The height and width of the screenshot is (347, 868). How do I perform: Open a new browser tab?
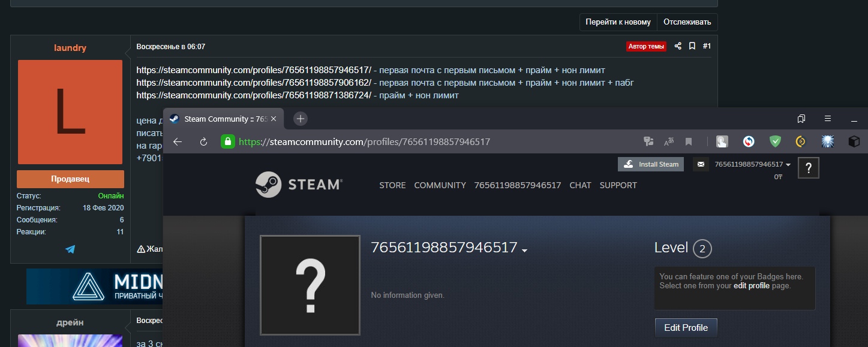pos(301,119)
